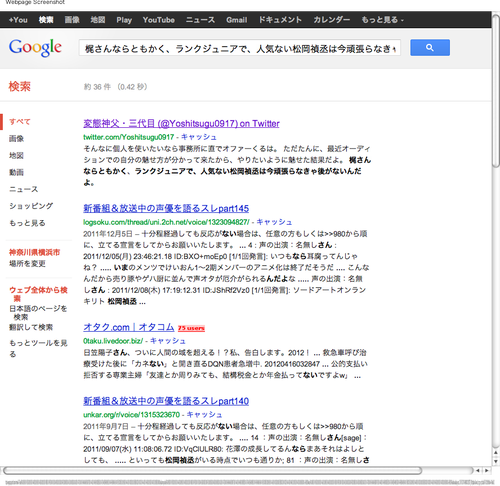
Task: Click the horizontal scrollbar left arrow
Action: click(478, 470)
